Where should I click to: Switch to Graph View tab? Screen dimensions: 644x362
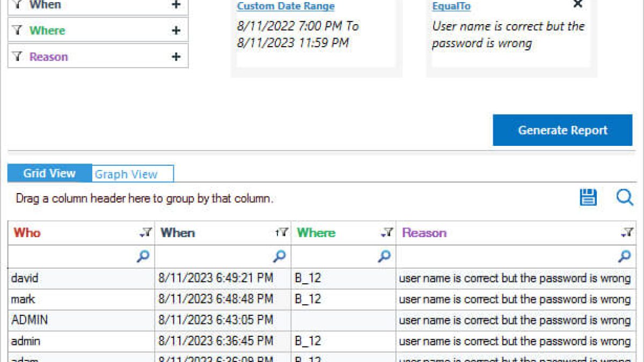(x=126, y=174)
